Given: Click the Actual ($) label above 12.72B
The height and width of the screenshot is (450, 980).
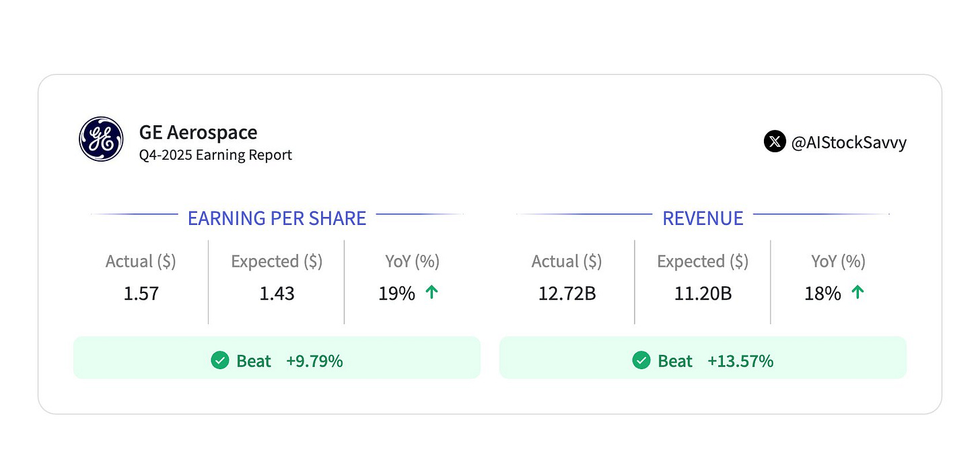Looking at the screenshot, I should 567,261.
